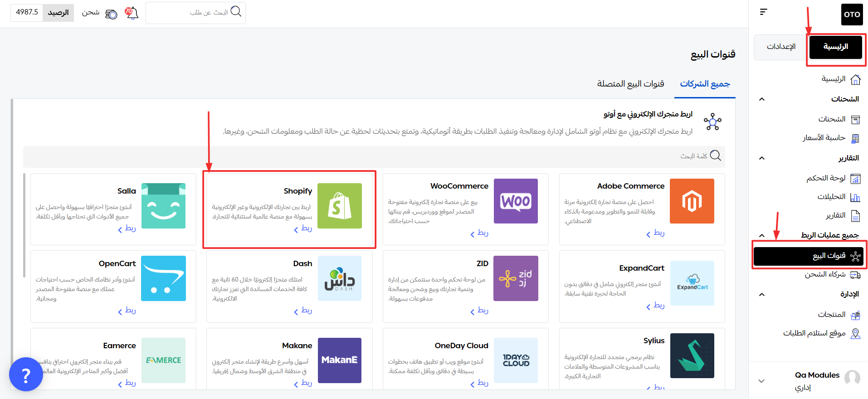Click the WooCommerce logo
Screen dimensions: 868x399
tap(516, 201)
